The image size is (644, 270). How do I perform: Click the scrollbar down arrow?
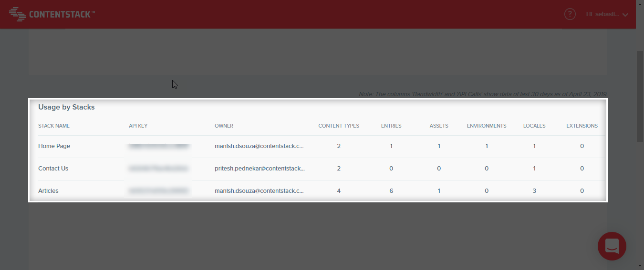(640, 266)
